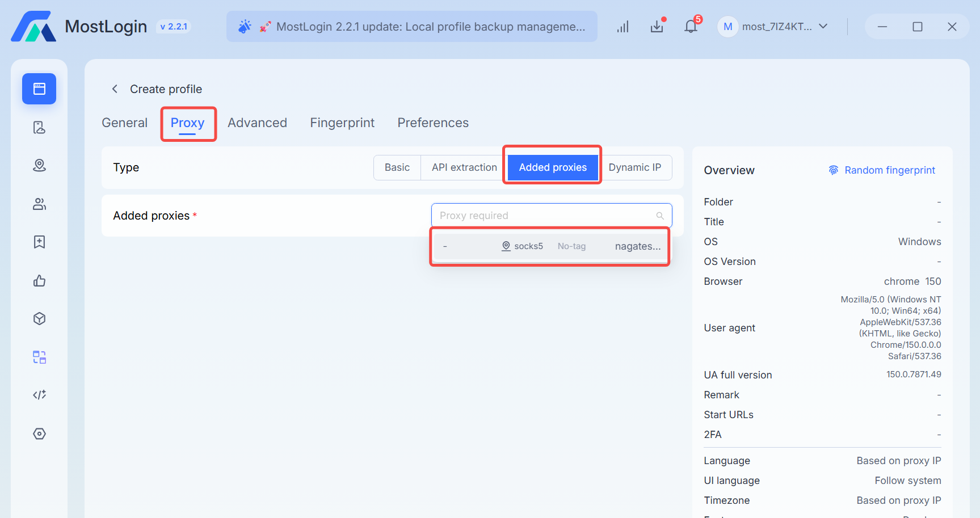980x518 pixels.
Task: Open the cube extensions sidebar icon
Action: pyautogui.click(x=39, y=318)
